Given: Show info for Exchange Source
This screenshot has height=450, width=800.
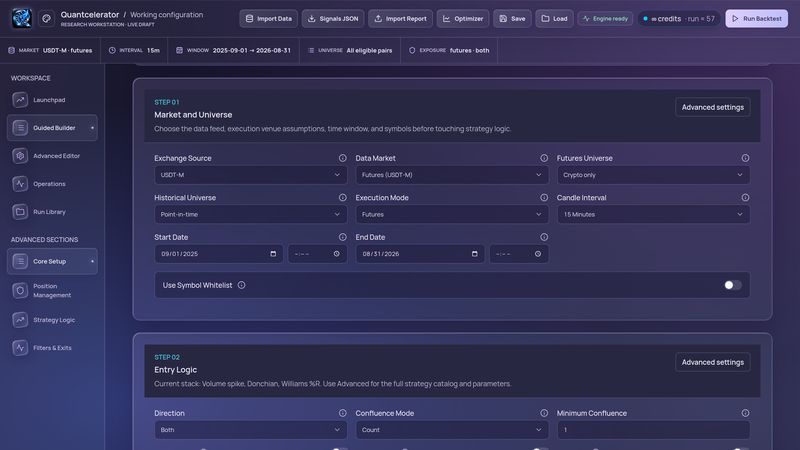Looking at the screenshot, I should click(342, 158).
